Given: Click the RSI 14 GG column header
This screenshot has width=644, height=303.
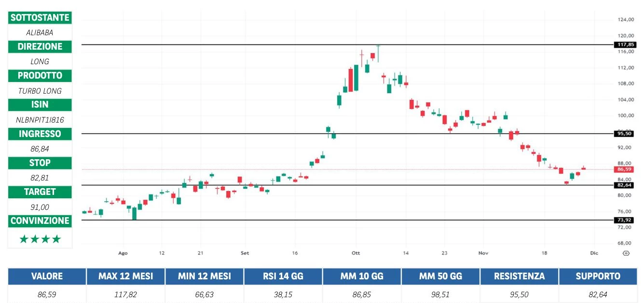Looking at the screenshot, I should (283, 276).
